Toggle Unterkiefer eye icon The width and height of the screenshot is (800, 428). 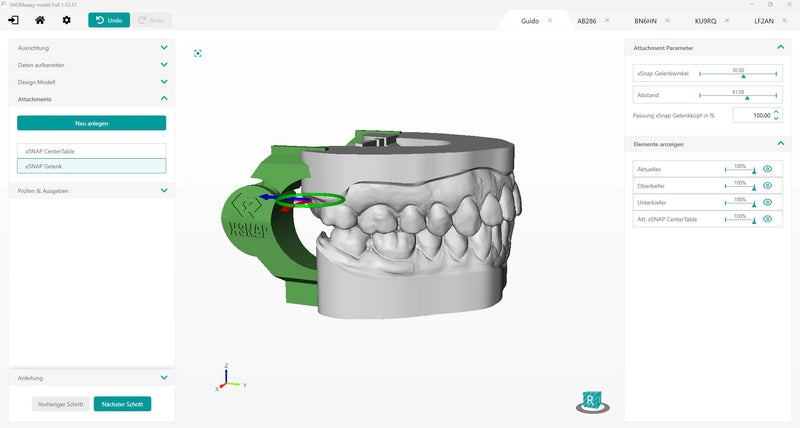pyautogui.click(x=767, y=203)
